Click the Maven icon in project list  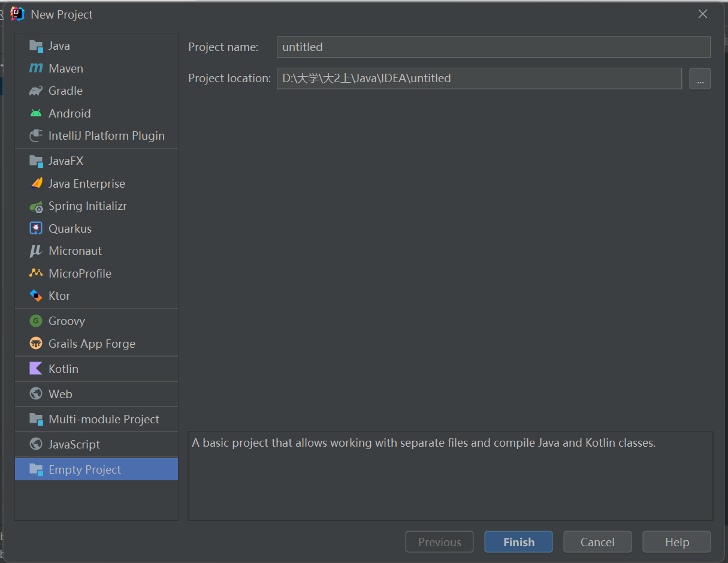36,68
